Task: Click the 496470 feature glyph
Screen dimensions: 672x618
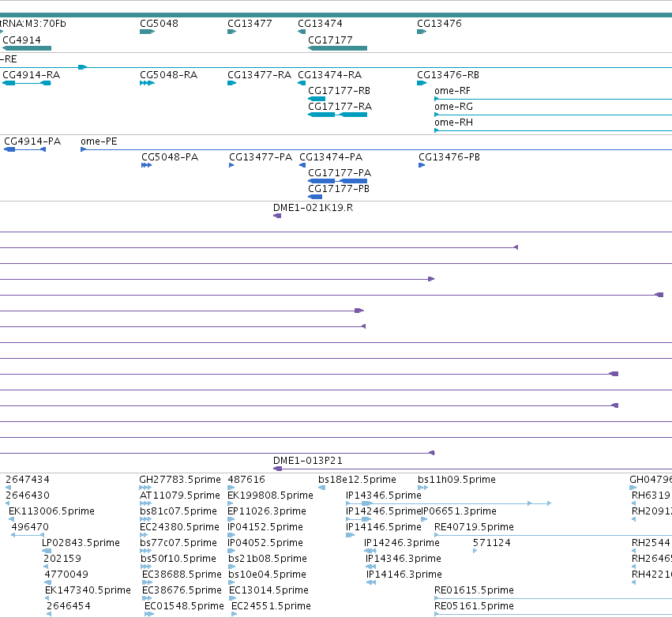Action: click(x=28, y=535)
